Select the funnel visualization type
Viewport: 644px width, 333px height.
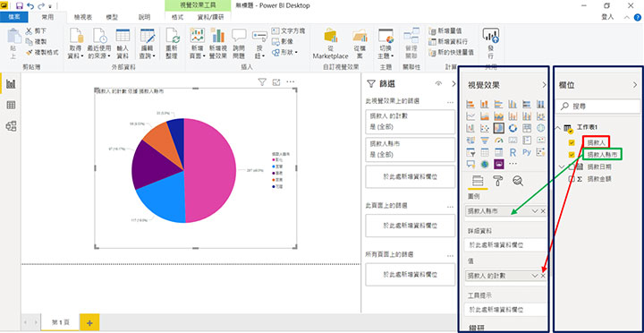pyautogui.click(x=485, y=141)
